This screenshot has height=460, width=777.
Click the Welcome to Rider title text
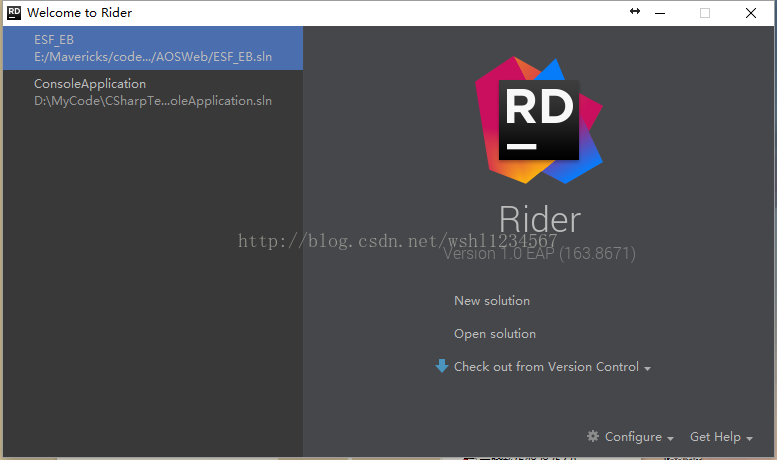click(x=79, y=13)
